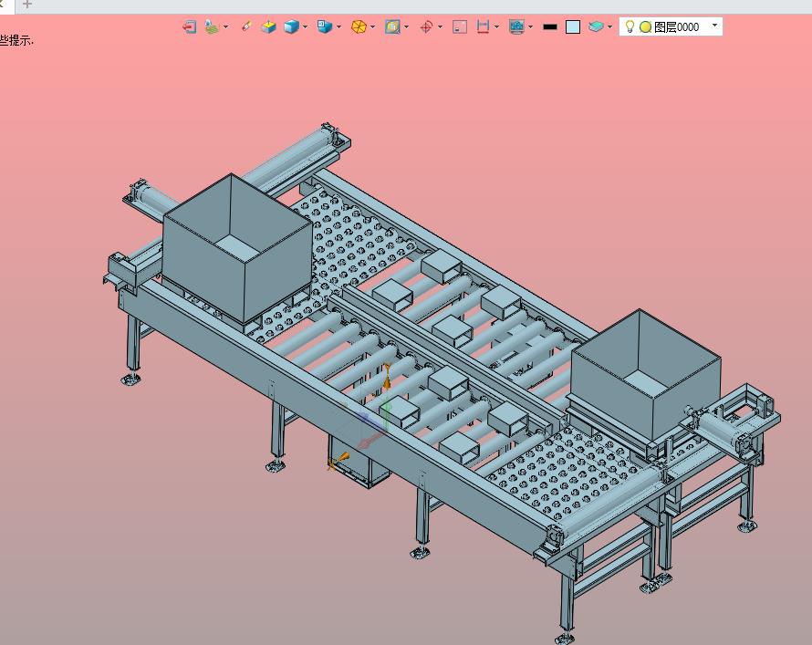Image resolution: width=812 pixels, height=645 pixels.
Task: Select the blue shaded cube display icon
Action: [292, 27]
